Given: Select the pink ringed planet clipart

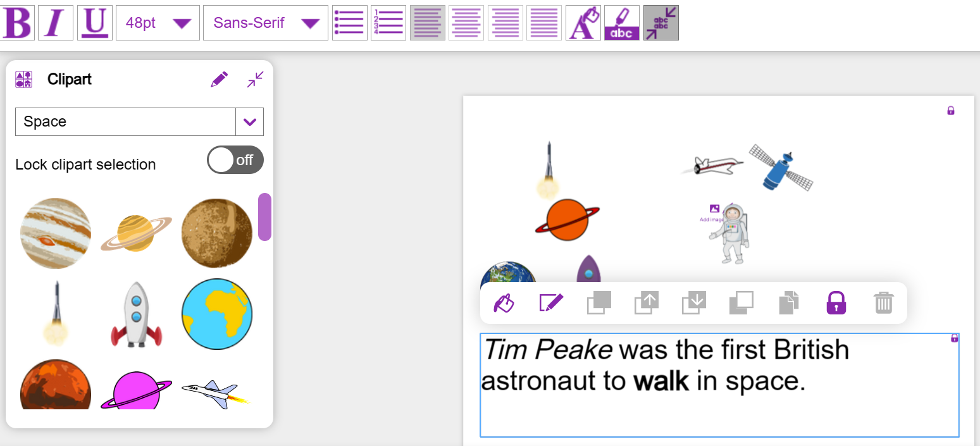Looking at the screenshot, I should [136, 390].
